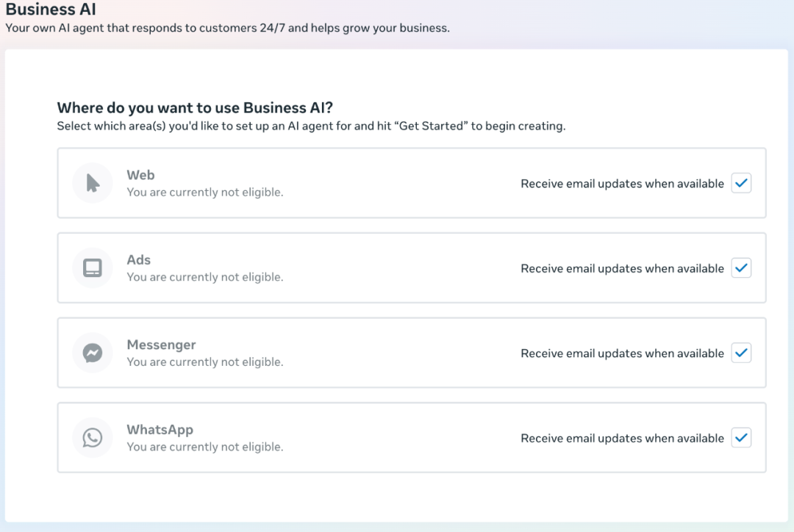Click the Web cursor icon
The width and height of the screenshot is (794, 532).
93,183
